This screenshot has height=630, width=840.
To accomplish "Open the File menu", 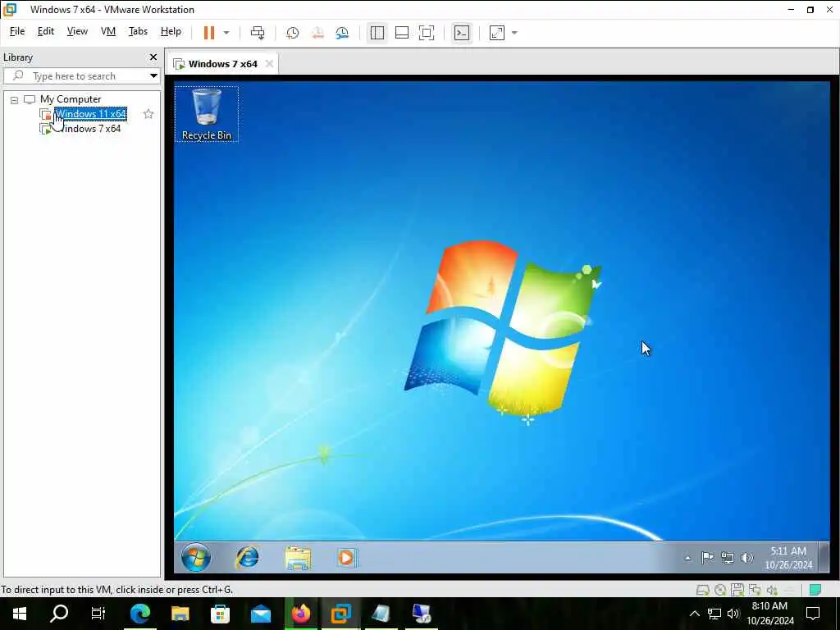I will coord(17,31).
